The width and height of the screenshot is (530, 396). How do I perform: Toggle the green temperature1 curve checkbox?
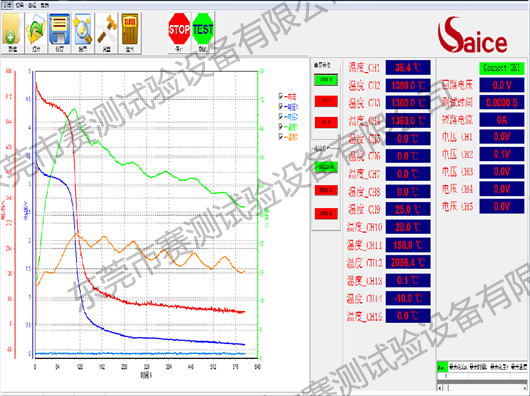click(x=281, y=127)
